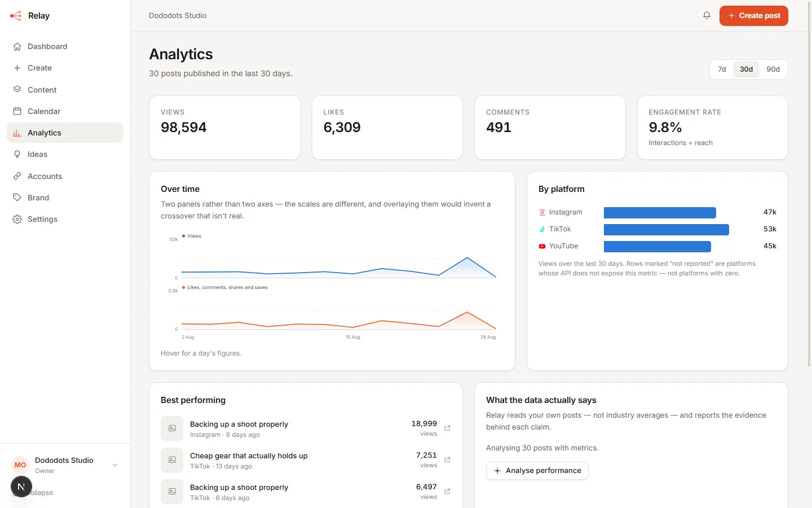Click the Content layers icon

point(17,90)
